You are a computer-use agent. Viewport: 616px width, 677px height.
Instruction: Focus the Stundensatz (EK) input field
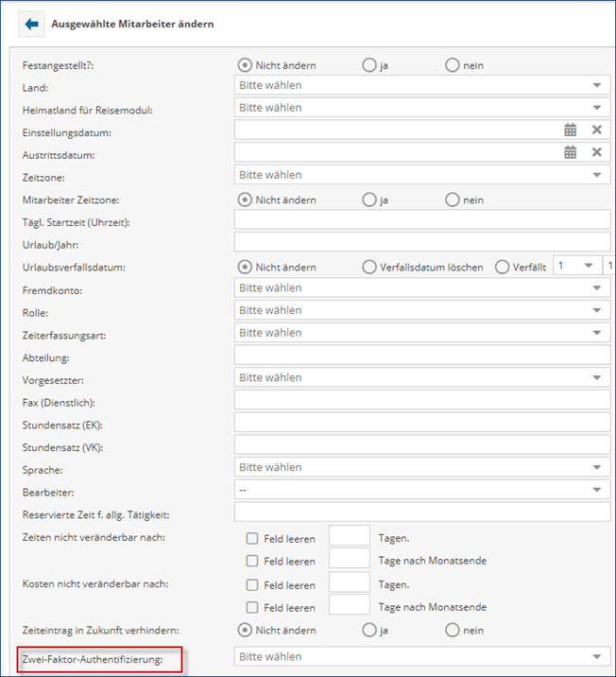422,423
